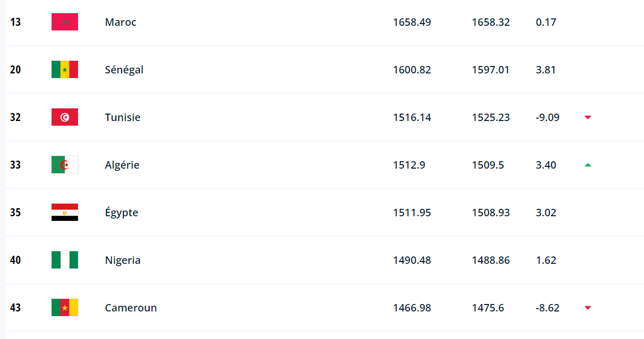Select the Algérie team name
This screenshot has height=339, width=644.
(x=122, y=165)
